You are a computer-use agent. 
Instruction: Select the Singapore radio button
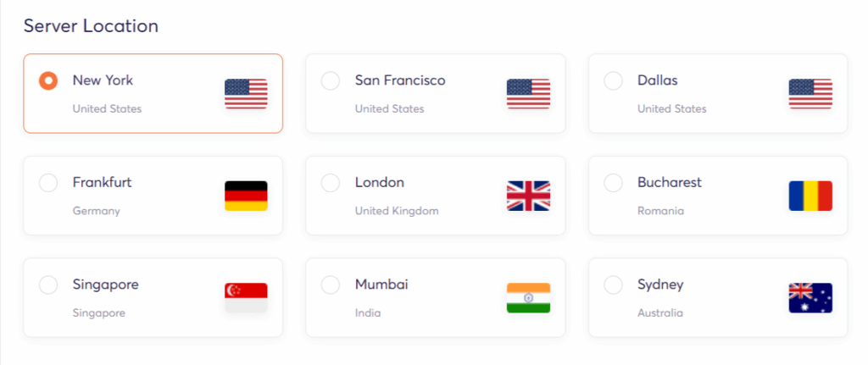[x=48, y=285]
